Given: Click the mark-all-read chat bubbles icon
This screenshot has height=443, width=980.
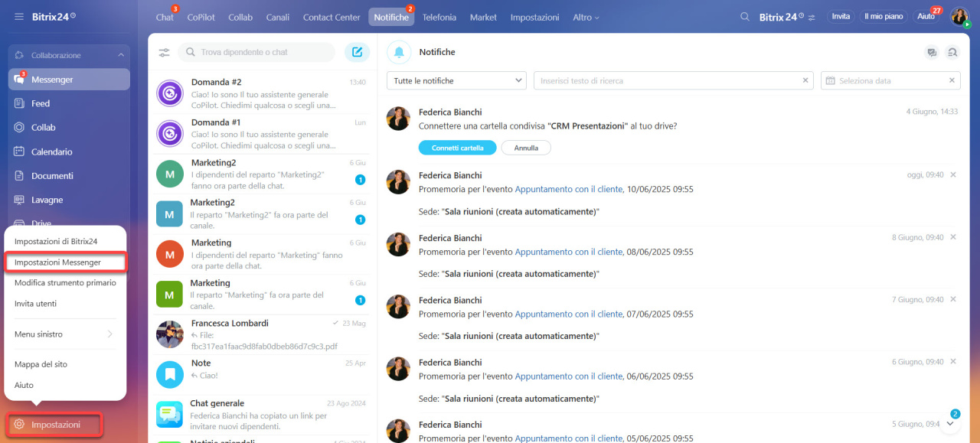Looking at the screenshot, I should pos(932,53).
